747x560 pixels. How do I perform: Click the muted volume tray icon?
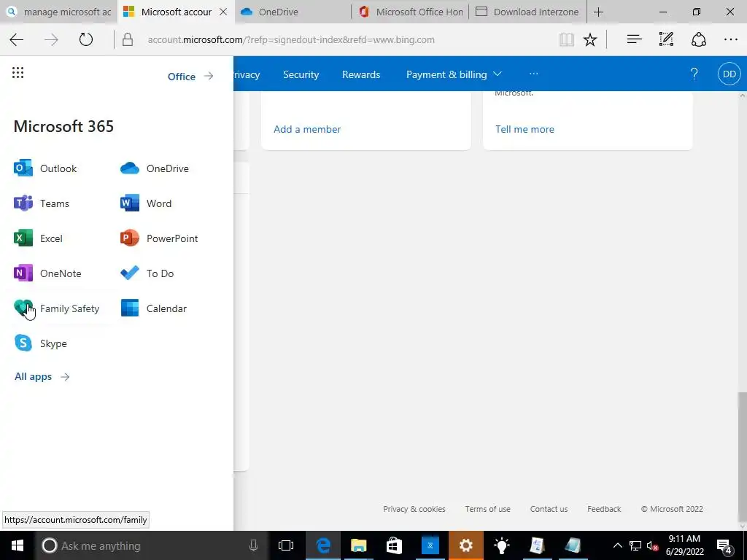(x=652, y=545)
